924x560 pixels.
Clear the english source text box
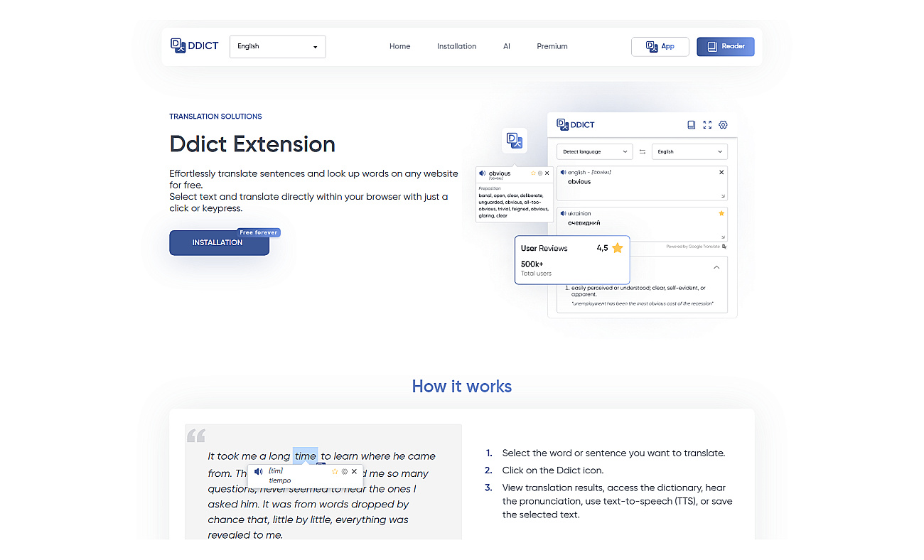(721, 172)
